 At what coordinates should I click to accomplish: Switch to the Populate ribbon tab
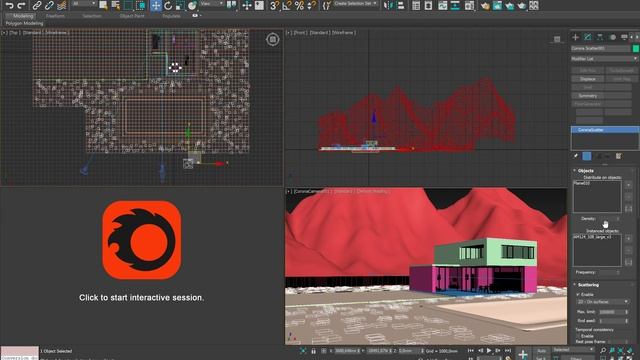point(171,16)
